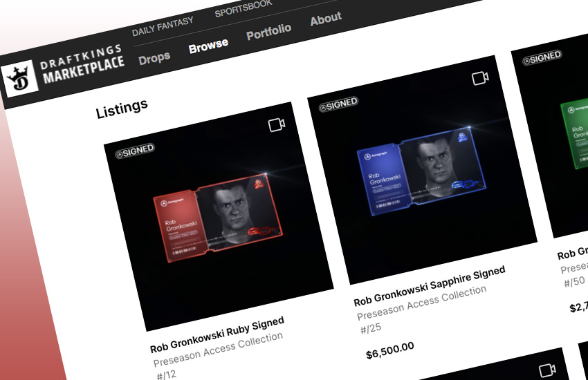Screen dimensions: 588x380
Task: Open the red Ruby Gronkowski card image
Action: tap(219, 216)
